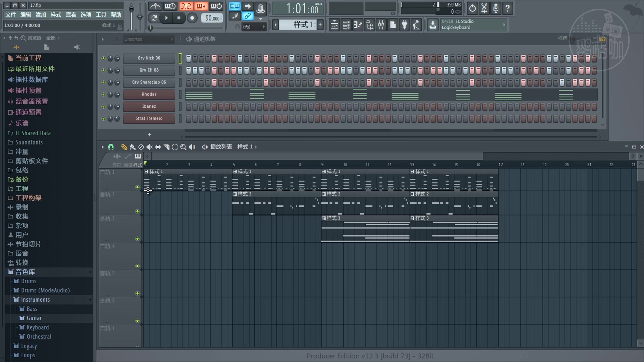Click the help question mark button

507,8
